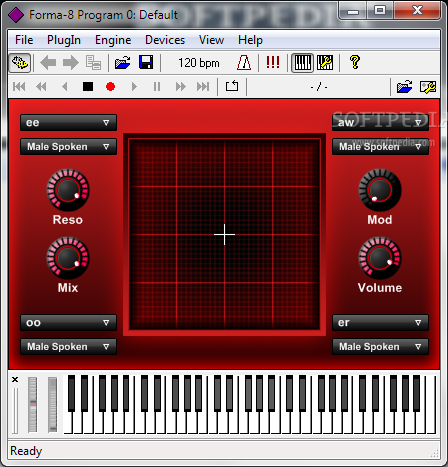Skip to end of playback
The width and height of the screenshot is (448, 467).
coord(203,87)
